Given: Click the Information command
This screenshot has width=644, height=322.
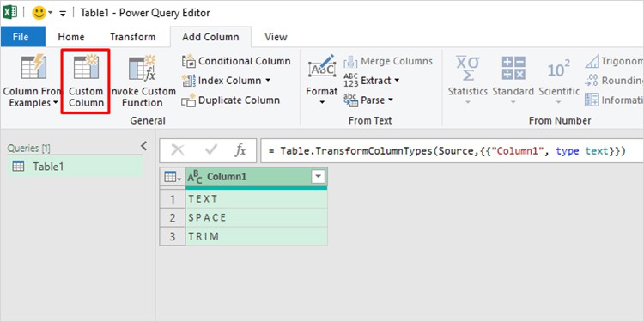Looking at the screenshot, I should [x=614, y=100].
